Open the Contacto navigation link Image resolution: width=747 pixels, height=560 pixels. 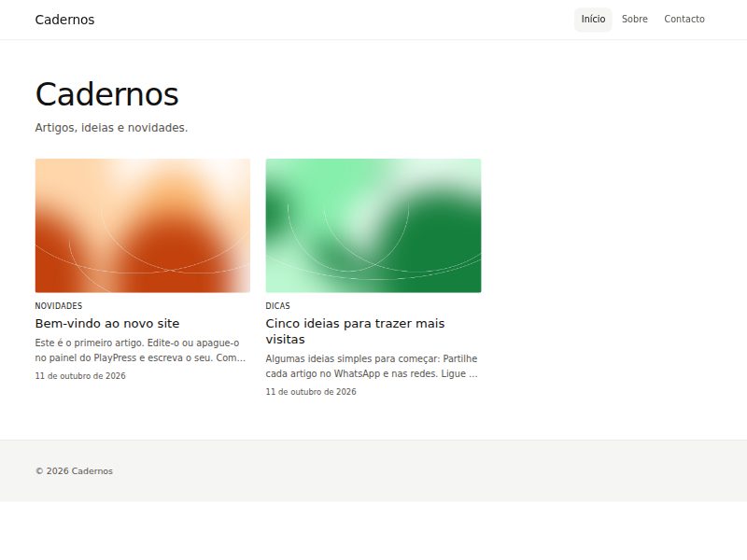pyautogui.click(x=684, y=20)
